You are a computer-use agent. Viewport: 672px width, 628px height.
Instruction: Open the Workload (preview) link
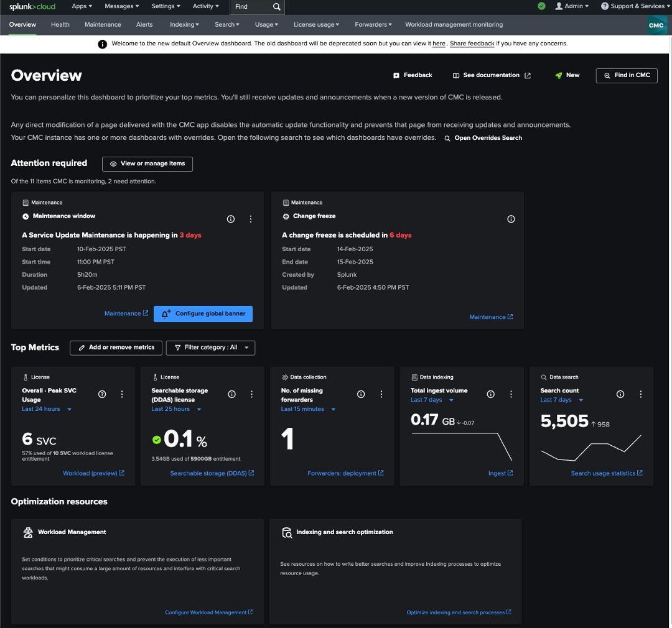click(x=94, y=473)
